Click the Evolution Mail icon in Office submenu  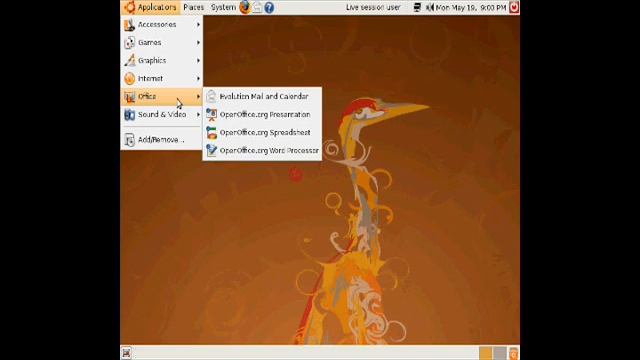click(211, 96)
